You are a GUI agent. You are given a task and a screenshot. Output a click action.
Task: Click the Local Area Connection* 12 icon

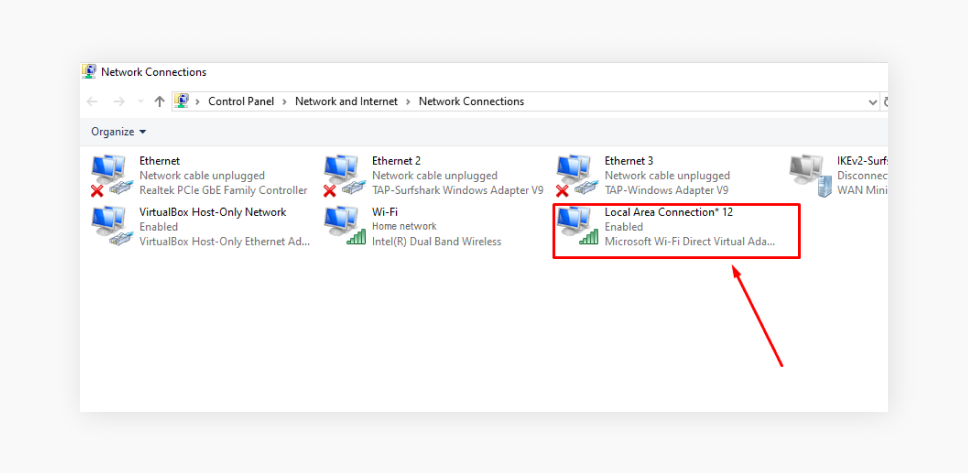click(577, 227)
